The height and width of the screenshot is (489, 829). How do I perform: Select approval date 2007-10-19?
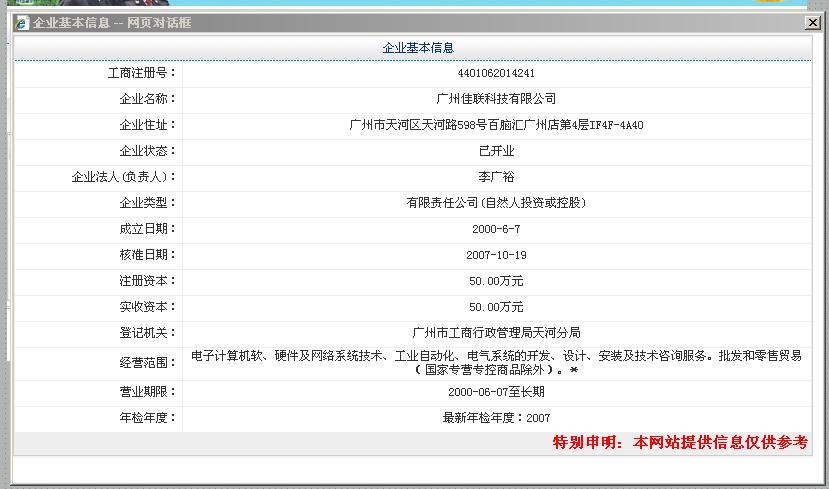pyautogui.click(x=496, y=255)
